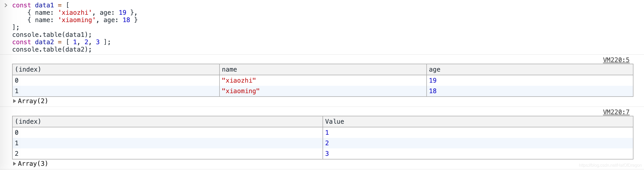644x170 pixels.
Task: Select the age cell showing 19
Action: pyautogui.click(x=530, y=81)
